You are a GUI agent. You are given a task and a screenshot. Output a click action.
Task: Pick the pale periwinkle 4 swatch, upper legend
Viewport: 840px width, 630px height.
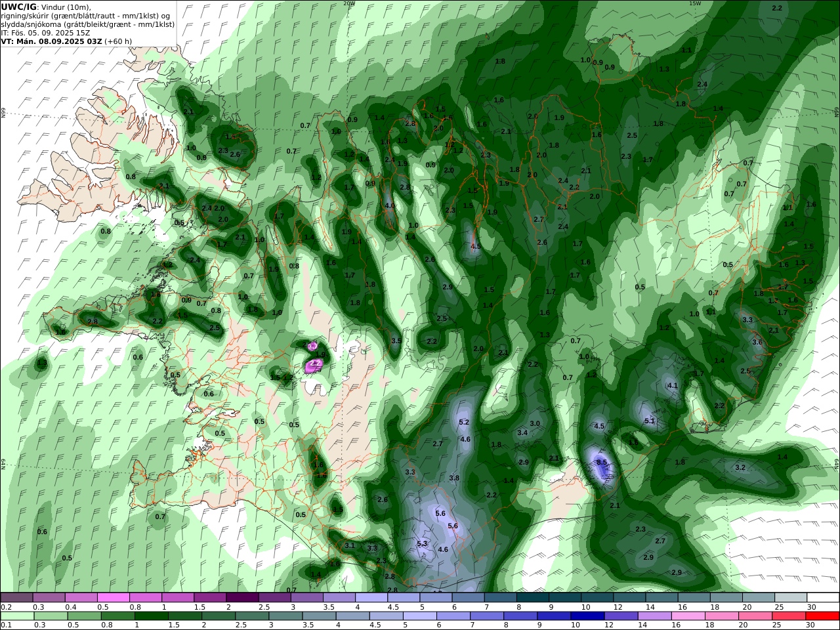(371, 598)
